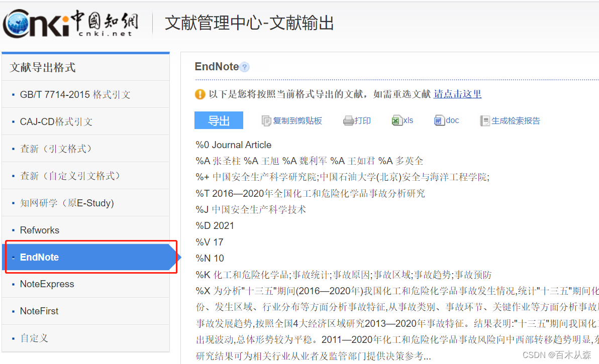Click the %N 10 issue line
Screen dimensions: 599x364
(210, 258)
